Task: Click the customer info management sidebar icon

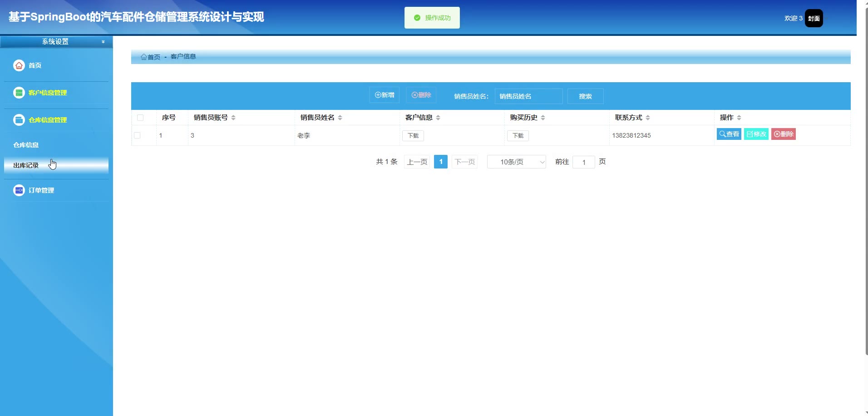Action: point(19,93)
